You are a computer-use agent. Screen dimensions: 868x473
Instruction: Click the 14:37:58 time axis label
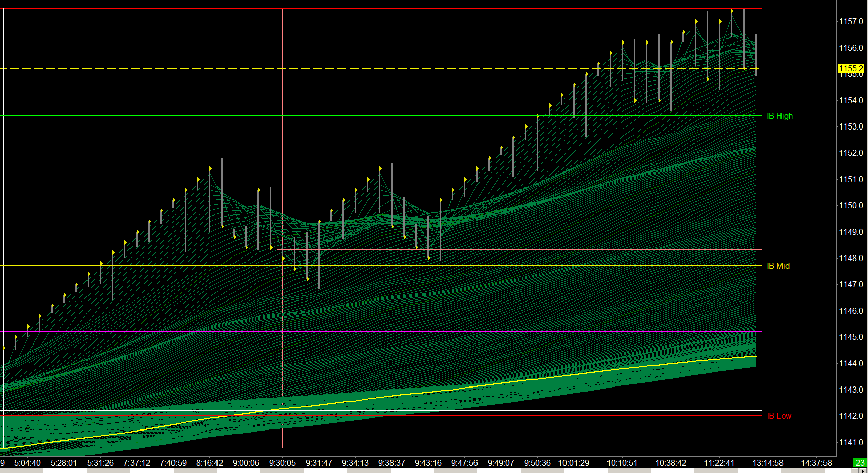[x=816, y=463]
